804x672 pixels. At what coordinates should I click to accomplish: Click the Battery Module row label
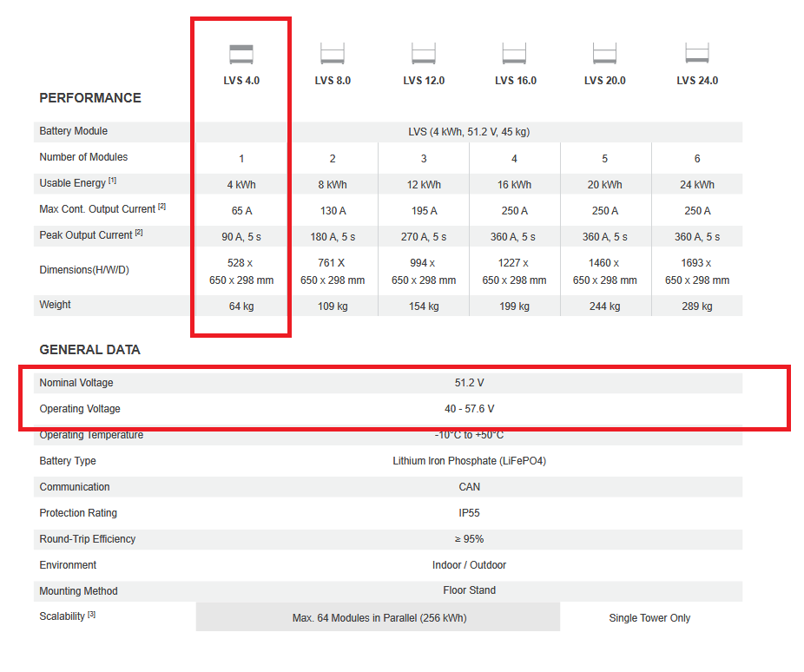(73, 131)
